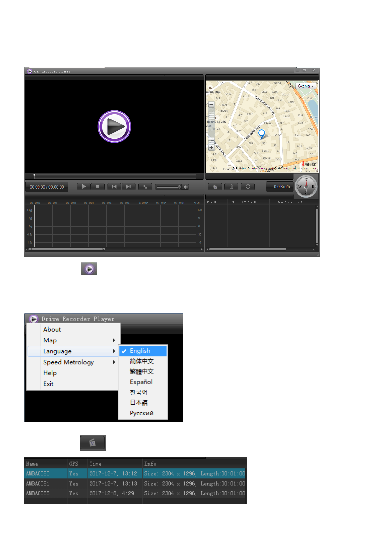Choose Русский language option
The image size is (392, 554).
[x=142, y=413]
